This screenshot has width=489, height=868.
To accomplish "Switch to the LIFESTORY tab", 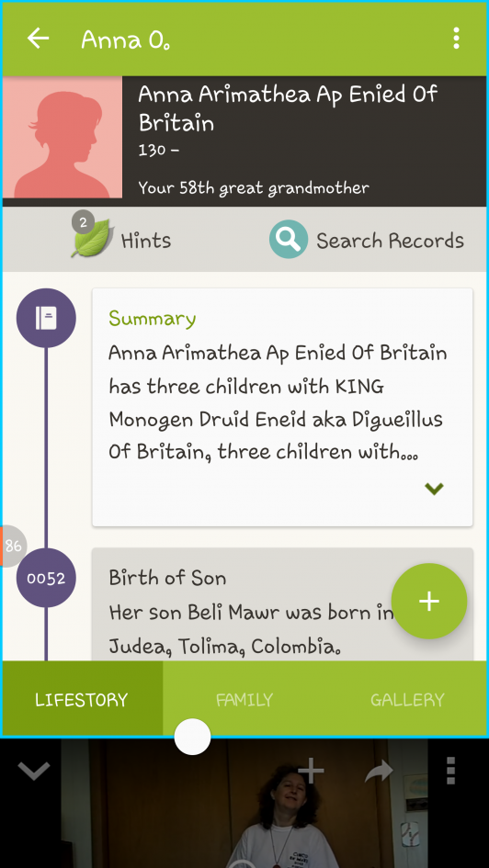I will tap(82, 699).
